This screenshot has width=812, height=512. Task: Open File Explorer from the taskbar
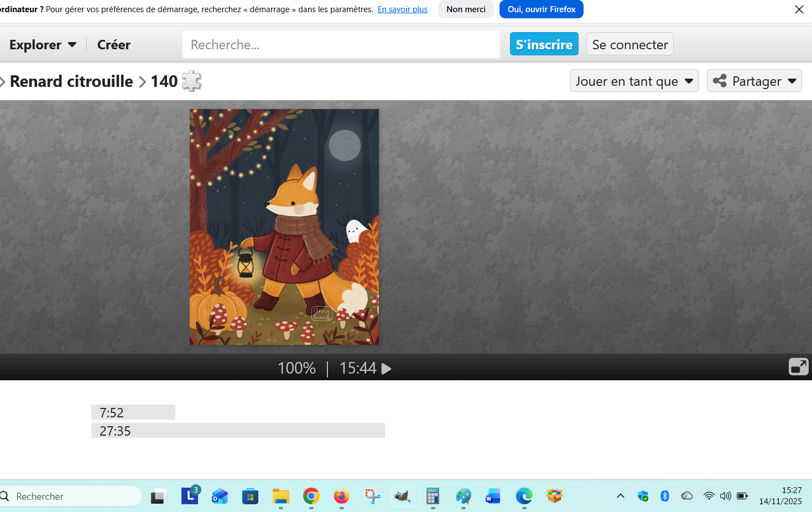click(281, 497)
